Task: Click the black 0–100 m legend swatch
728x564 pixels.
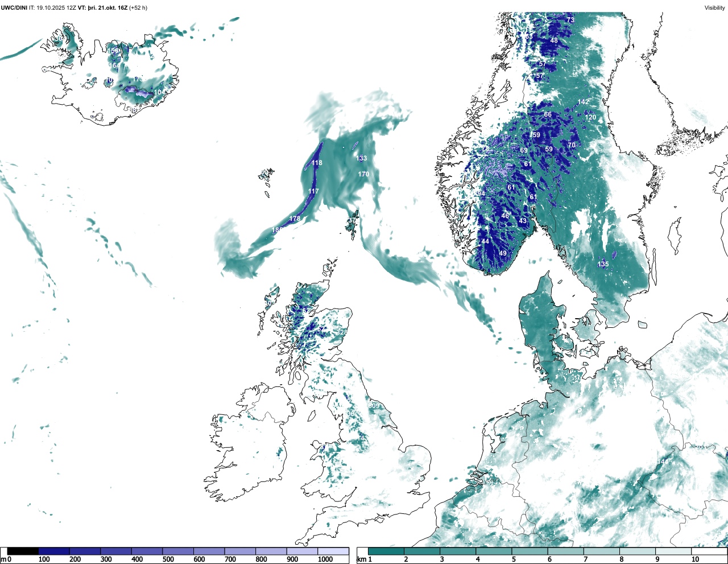Action: [x=23, y=551]
